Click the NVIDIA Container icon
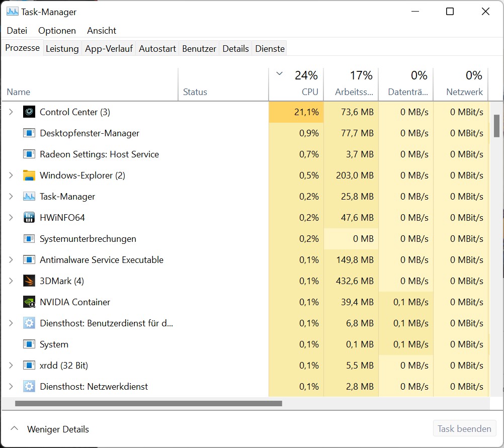The height and width of the screenshot is (448, 504). [x=29, y=302]
